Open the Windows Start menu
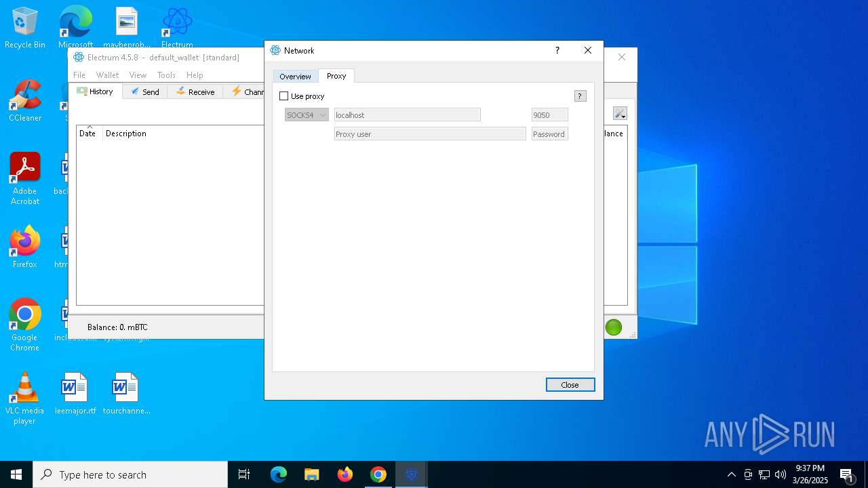Screen dimensions: 868x488 16,474
